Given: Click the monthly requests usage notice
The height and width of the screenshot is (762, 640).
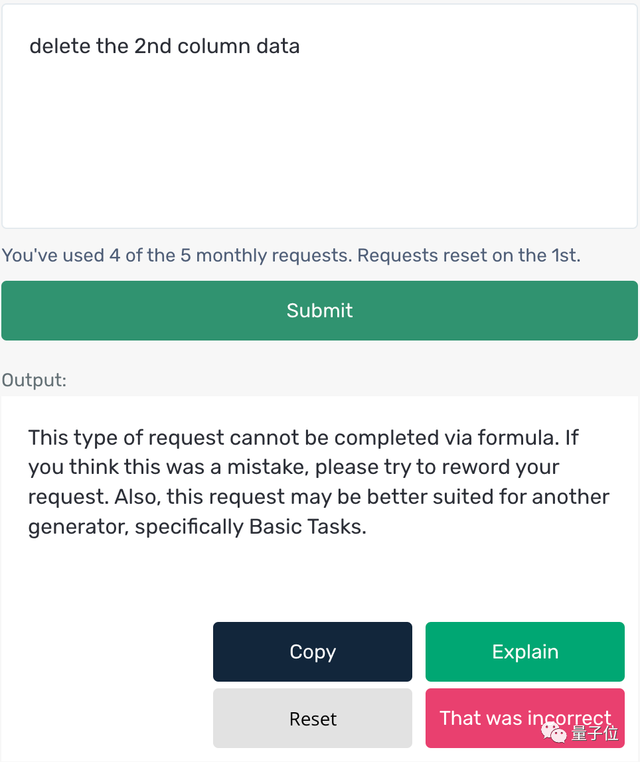Looking at the screenshot, I should [x=291, y=256].
